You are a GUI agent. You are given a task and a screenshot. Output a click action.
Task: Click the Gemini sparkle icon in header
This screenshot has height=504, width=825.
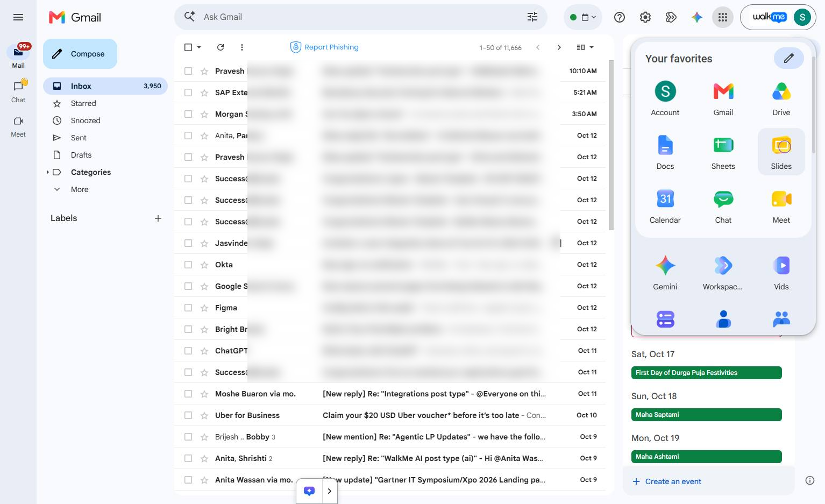coord(696,17)
